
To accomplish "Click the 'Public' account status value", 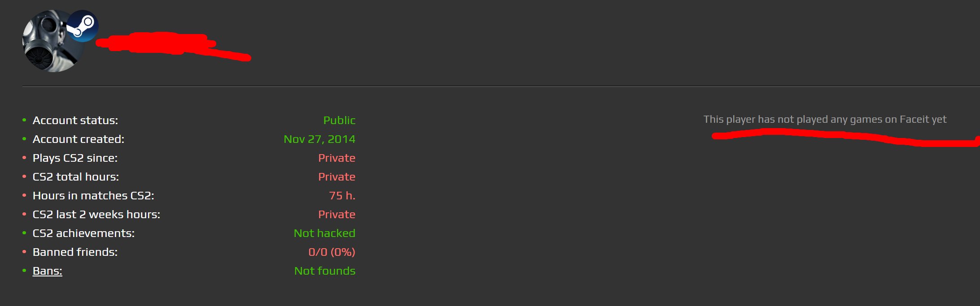I will (x=339, y=121).
